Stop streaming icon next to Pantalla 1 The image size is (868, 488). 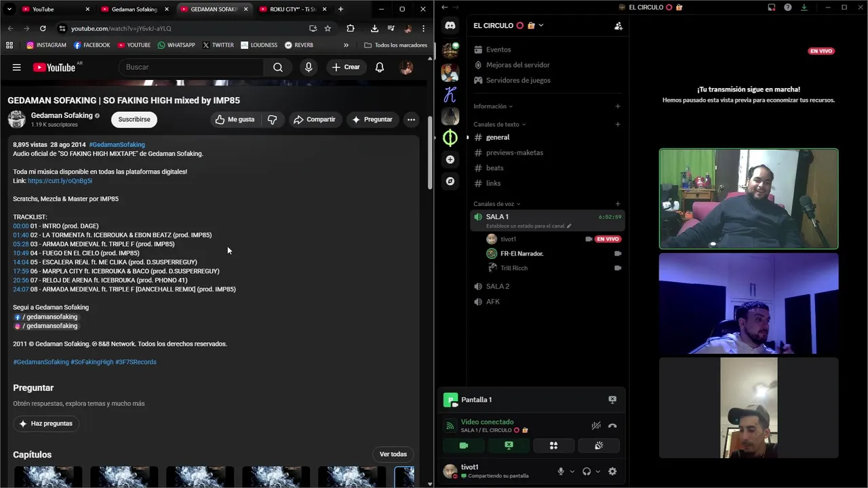pos(612,400)
